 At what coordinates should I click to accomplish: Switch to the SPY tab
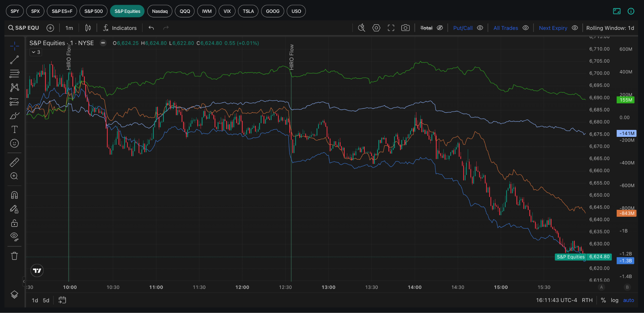coord(15,11)
